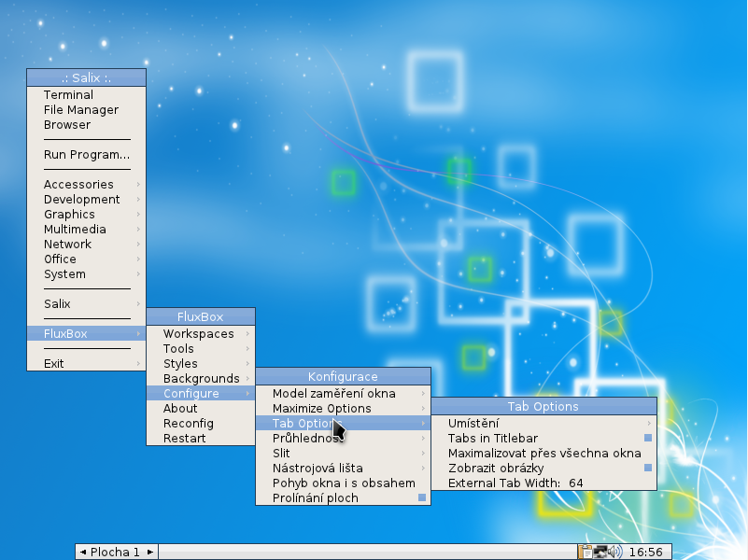Expand the System submenu
Viewport: 748px width, 560px height.
(86, 274)
